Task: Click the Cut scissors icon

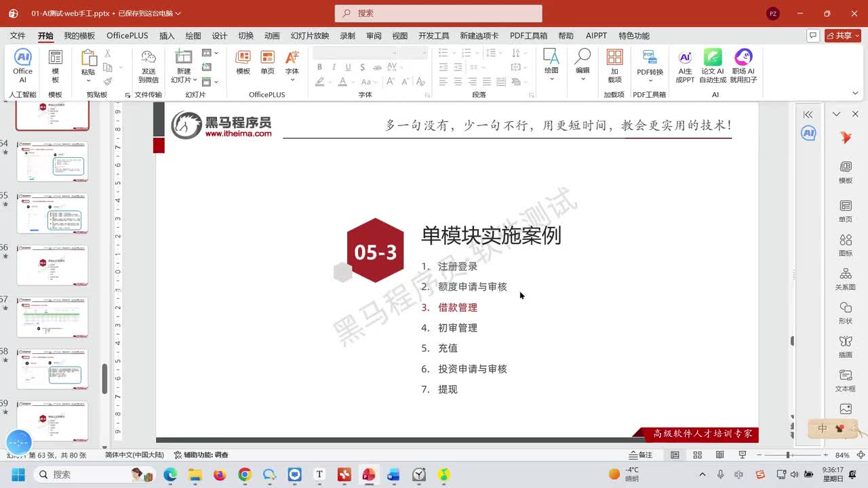Action: pyautogui.click(x=107, y=54)
